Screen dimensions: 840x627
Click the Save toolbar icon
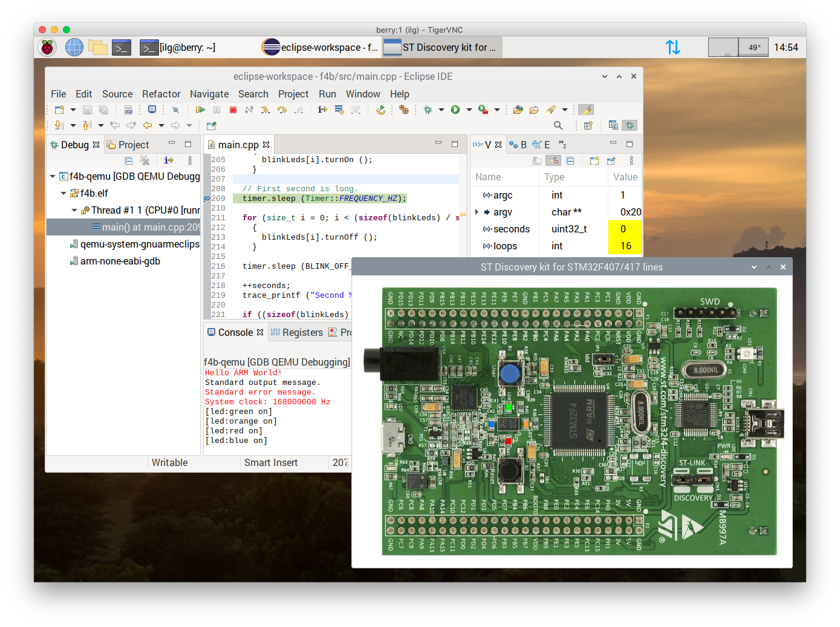pyautogui.click(x=87, y=110)
